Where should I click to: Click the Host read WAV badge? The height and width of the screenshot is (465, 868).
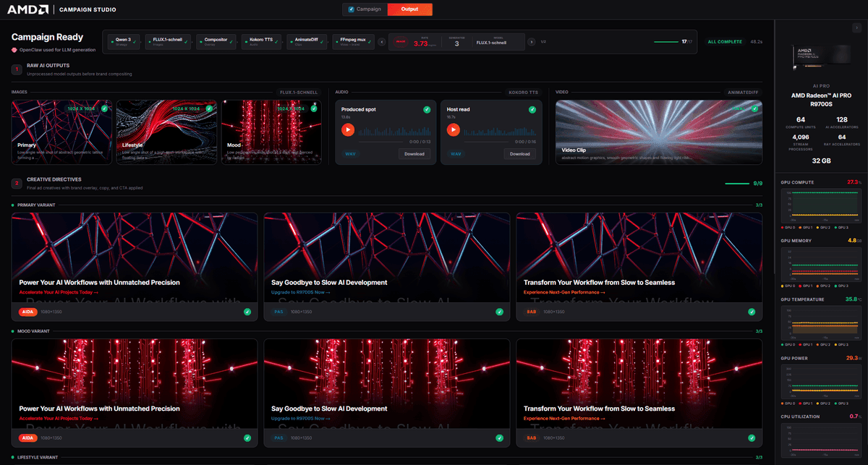pyautogui.click(x=456, y=153)
